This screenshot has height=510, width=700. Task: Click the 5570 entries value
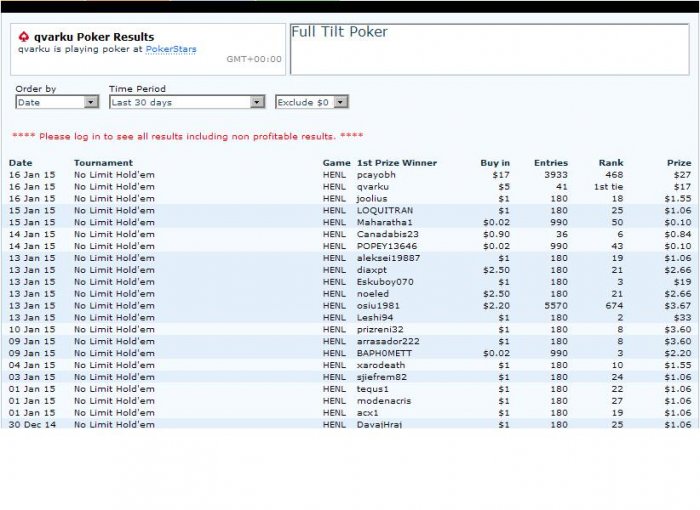(556, 306)
